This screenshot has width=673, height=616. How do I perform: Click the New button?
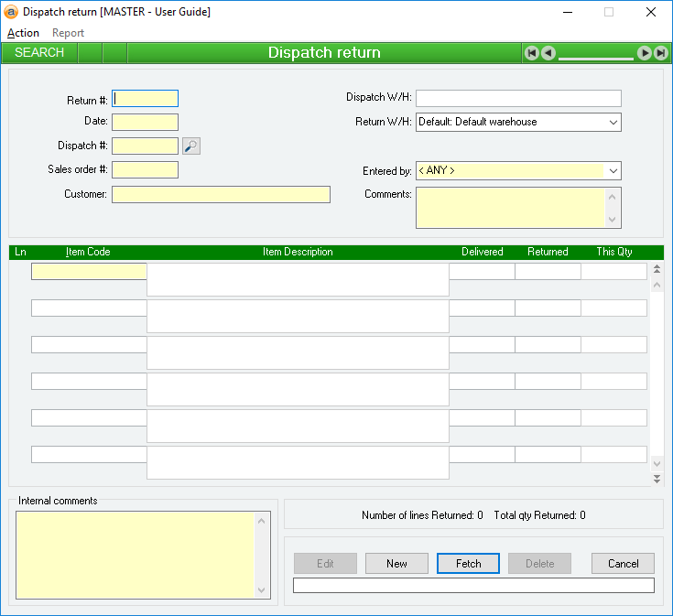coord(396,564)
